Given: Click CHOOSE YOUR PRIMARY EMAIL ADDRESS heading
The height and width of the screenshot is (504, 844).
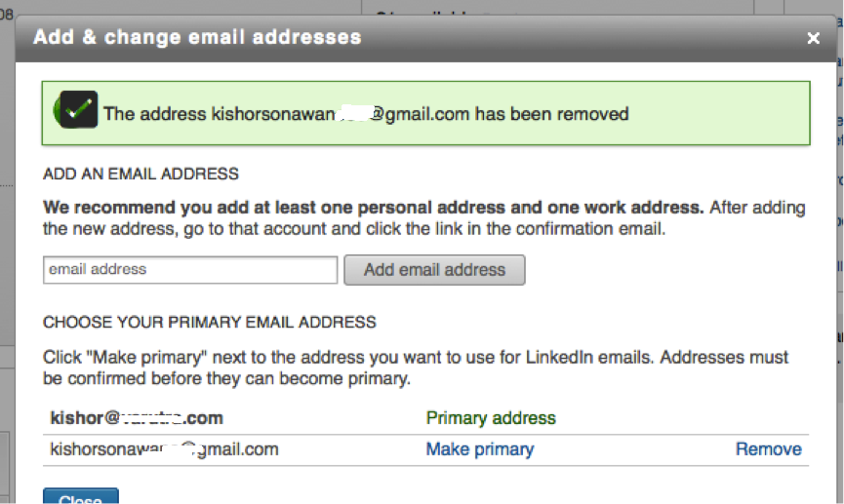Looking at the screenshot, I should pos(210,323).
